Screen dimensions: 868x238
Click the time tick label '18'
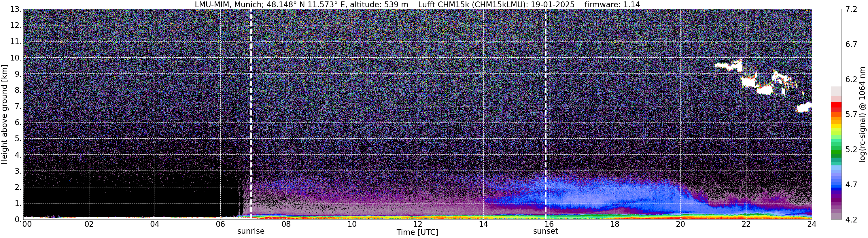click(614, 224)
